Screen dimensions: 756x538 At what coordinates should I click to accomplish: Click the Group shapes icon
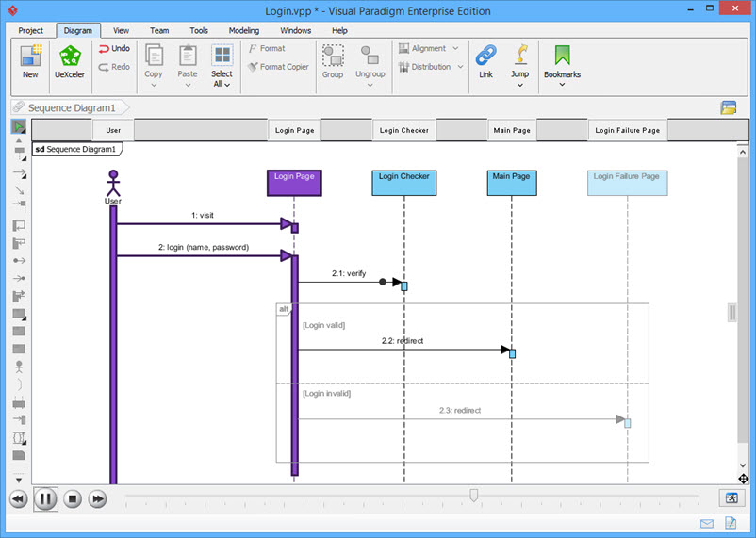(333, 56)
